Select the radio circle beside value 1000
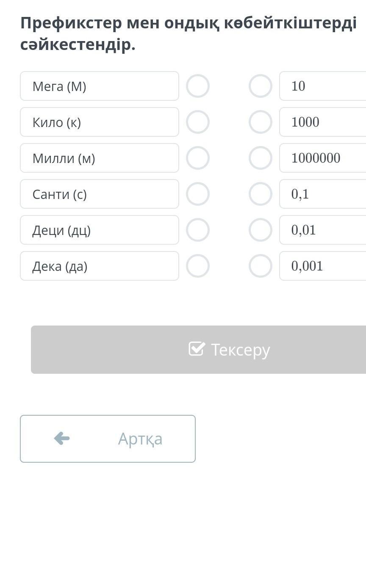The width and height of the screenshot is (366, 588). (x=260, y=122)
